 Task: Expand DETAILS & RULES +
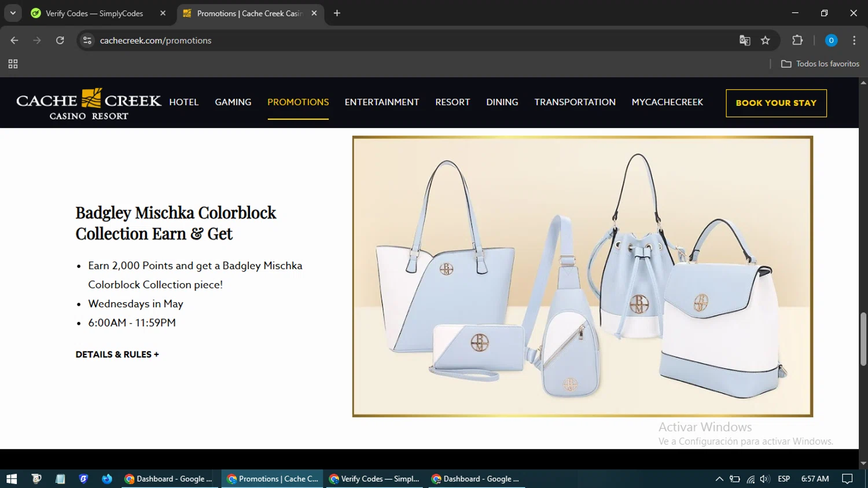point(117,354)
